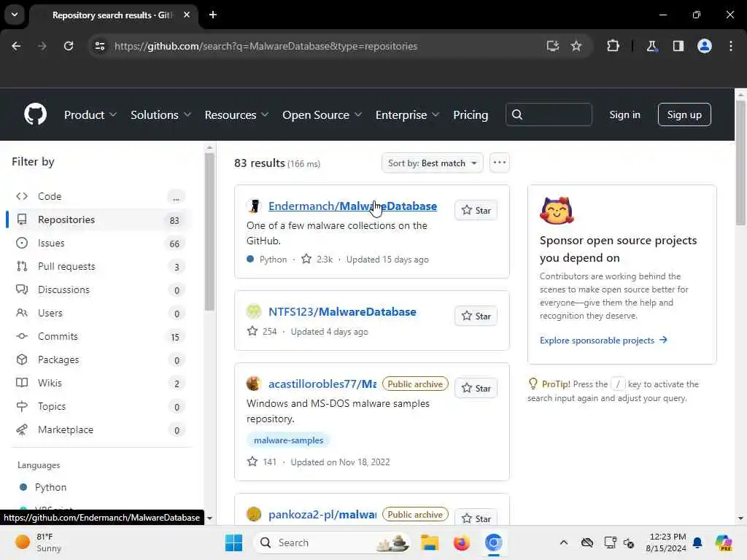The height and width of the screenshot is (560, 747).
Task: Show hidden system tray icons
Action: 564,542
